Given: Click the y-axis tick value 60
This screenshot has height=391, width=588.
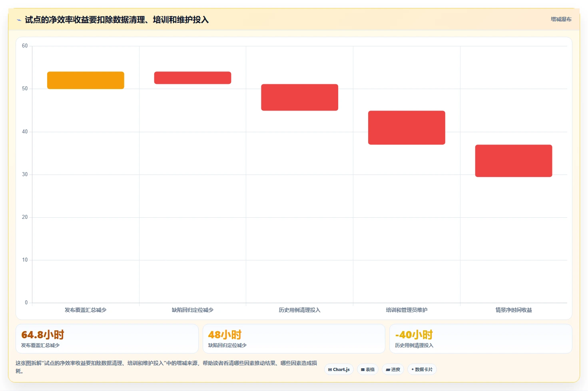Looking at the screenshot, I should [x=25, y=46].
